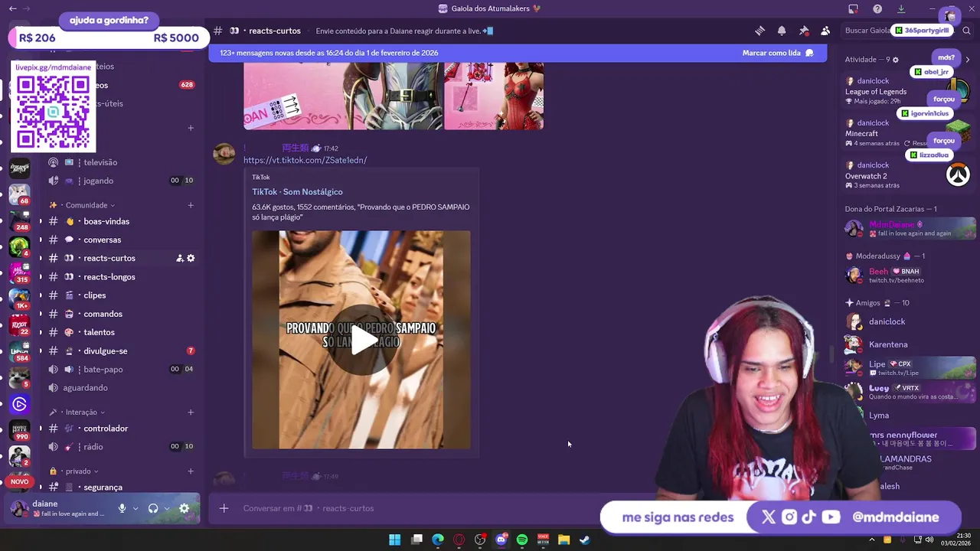Open the Help question mark icon
Image resolution: width=980 pixels, height=551 pixels.
click(877, 8)
